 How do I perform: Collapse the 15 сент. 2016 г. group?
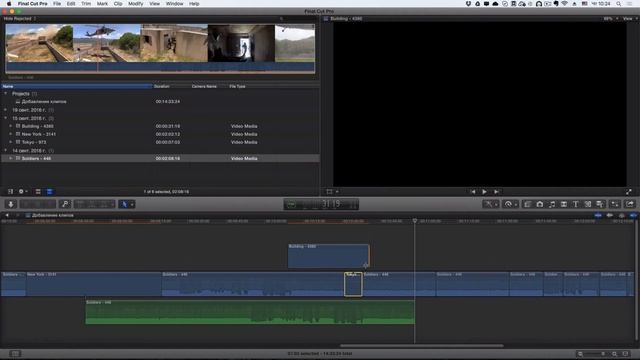point(6,118)
